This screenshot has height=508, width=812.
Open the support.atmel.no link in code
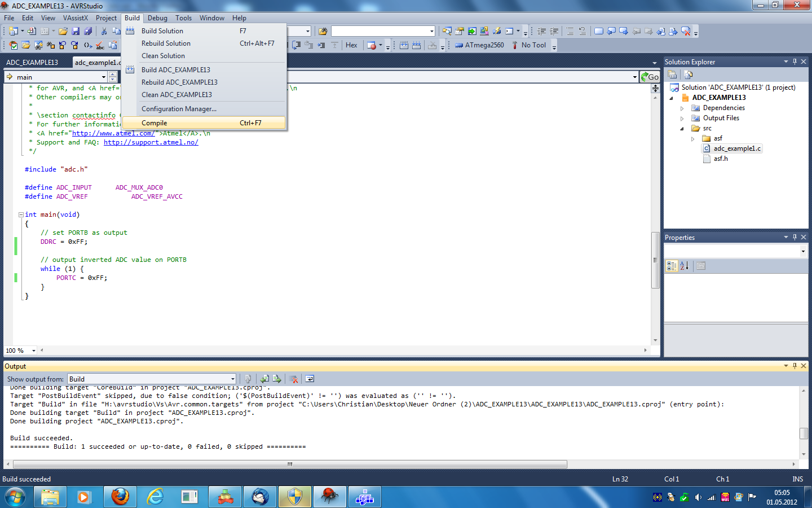tap(151, 142)
